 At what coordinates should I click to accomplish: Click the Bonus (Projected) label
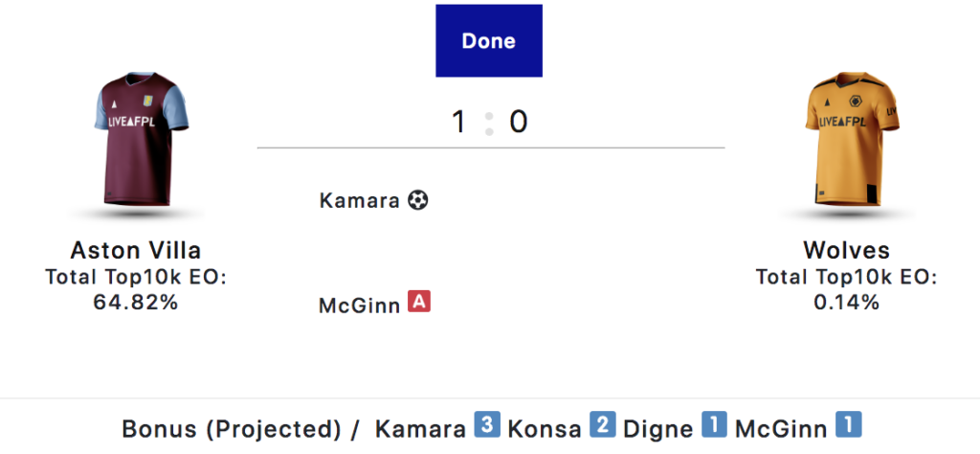[232, 428]
